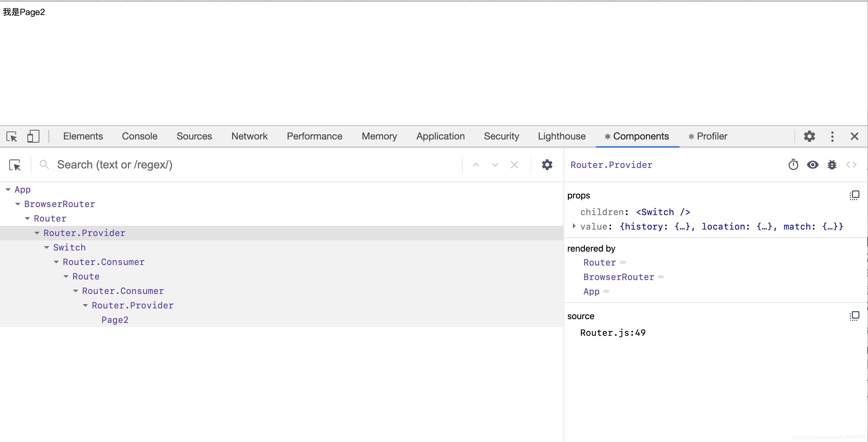Screen dimensions: 868x442
Task: Select Router.Provider directly above Page2
Action: pyautogui.click(x=133, y=305)
